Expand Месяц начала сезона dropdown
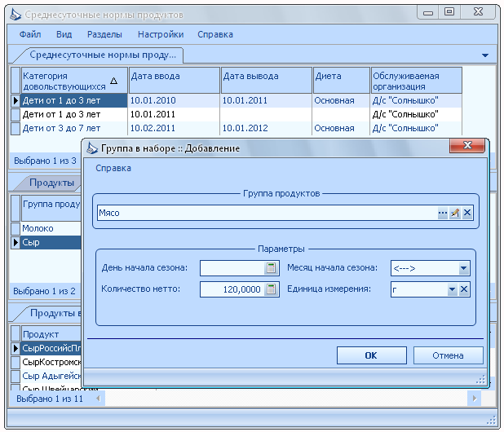This screenshot has height=432, width=504. 463,268
